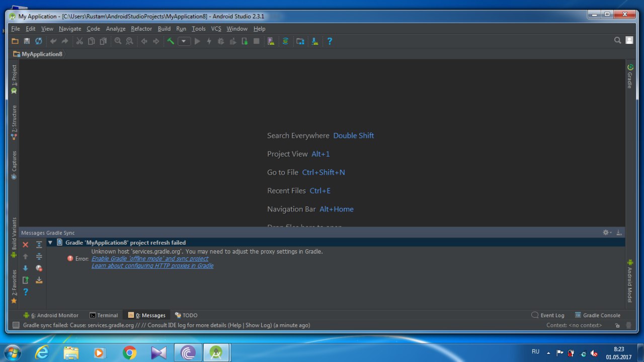This screenshot has width=644, height=362.
Task: Click the green hammer Make Project icon
Action: point(171,41)
